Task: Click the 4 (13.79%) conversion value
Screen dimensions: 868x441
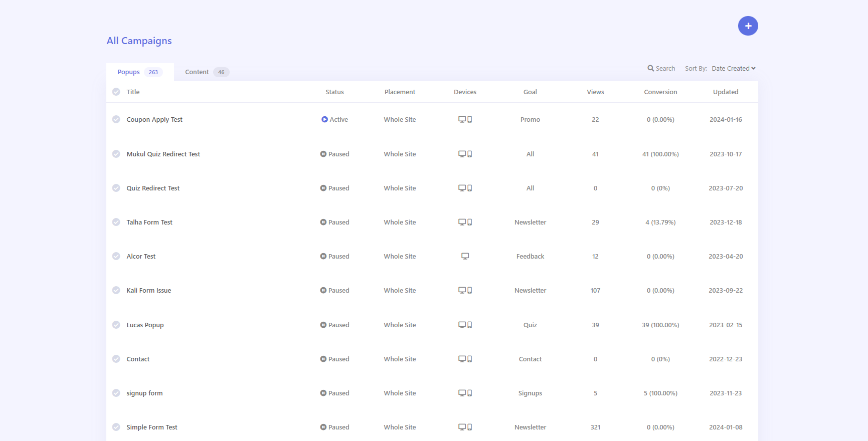Action: click(660, 222)
